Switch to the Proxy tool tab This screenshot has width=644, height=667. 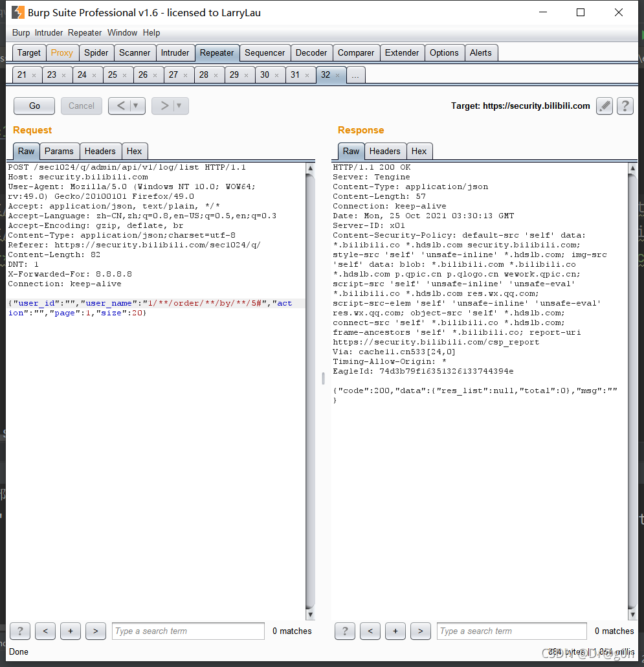click(62, 52)
